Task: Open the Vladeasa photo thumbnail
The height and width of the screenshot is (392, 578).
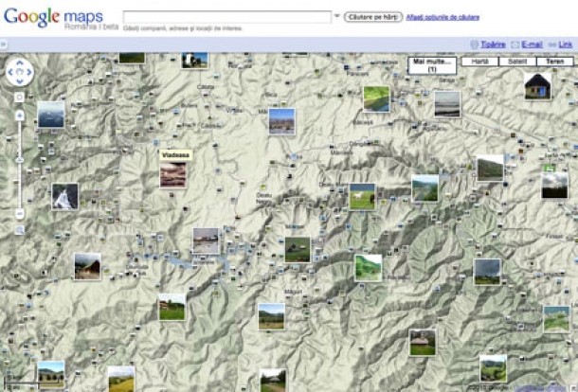Action: 172,175
